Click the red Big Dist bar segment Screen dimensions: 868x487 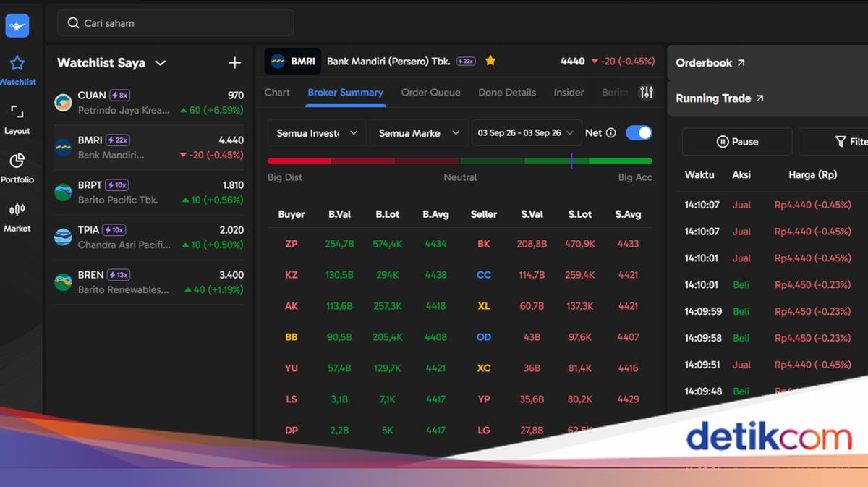[299, 161]
